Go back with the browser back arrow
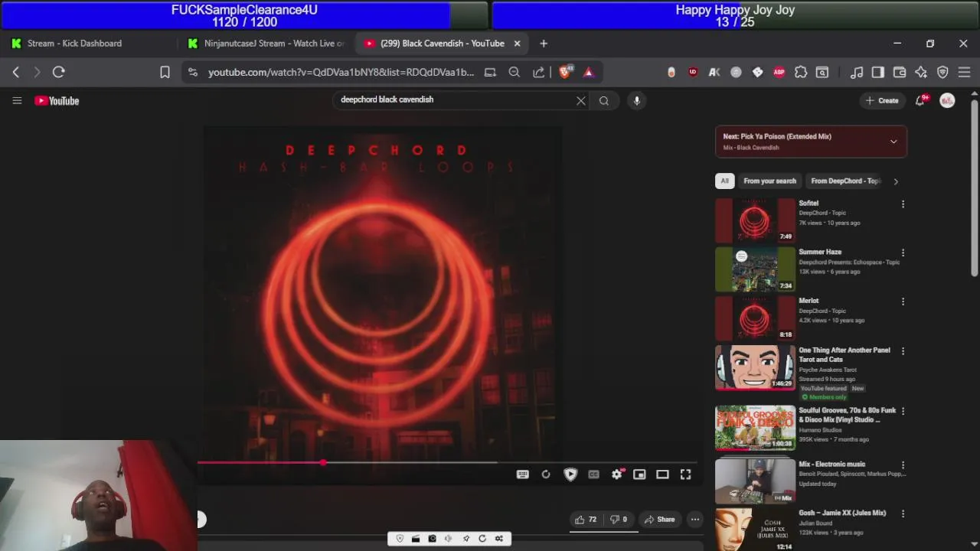Screen dimensions: 980x551 (x=16, y=72)
